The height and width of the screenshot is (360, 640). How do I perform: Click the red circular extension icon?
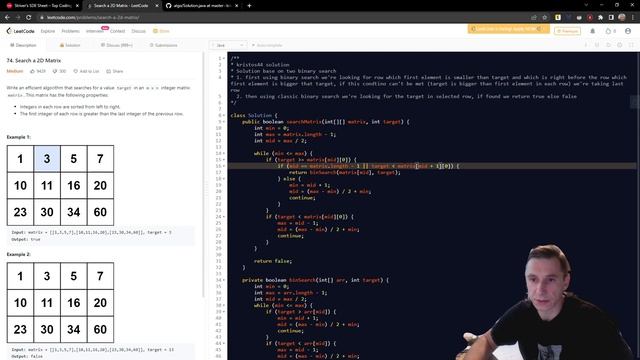[589, 18]
